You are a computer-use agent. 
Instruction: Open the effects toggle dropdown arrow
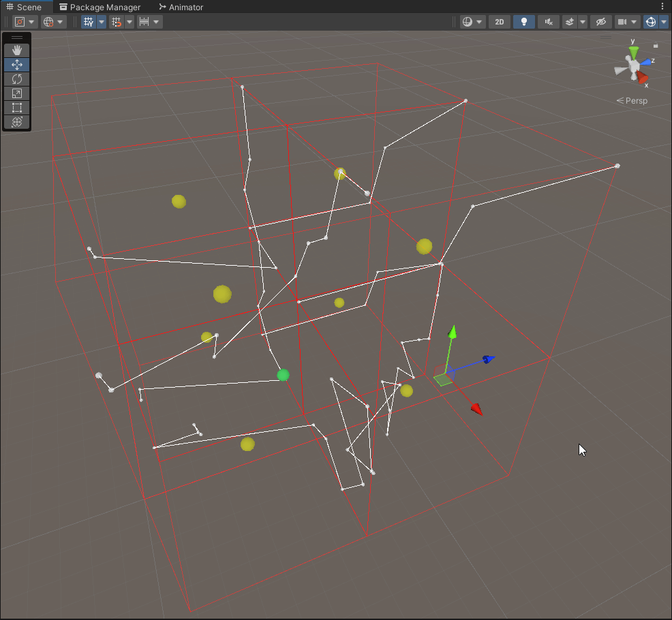coord(583,22)
